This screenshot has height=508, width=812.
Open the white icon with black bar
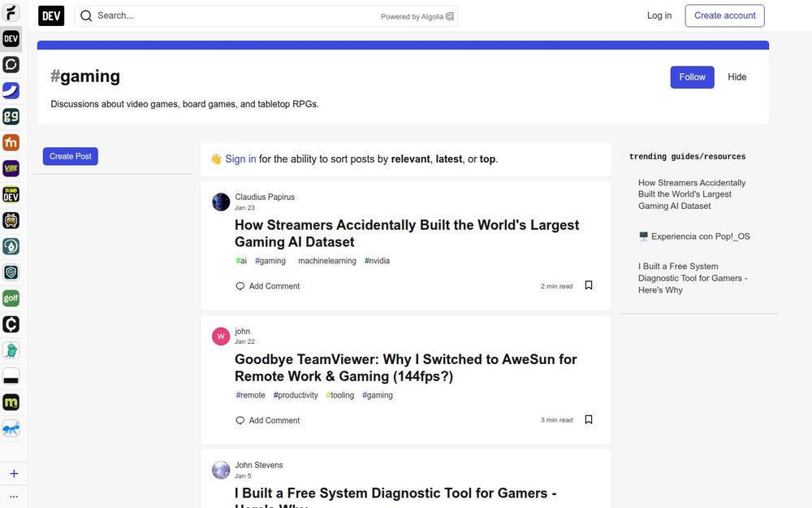pyautogui.click(x=11, y=376)
